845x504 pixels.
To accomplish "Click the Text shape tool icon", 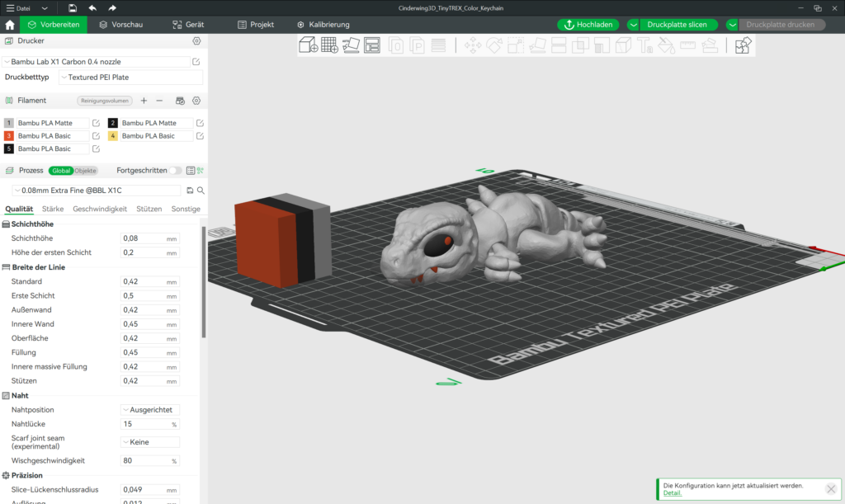I will [645, 45].
